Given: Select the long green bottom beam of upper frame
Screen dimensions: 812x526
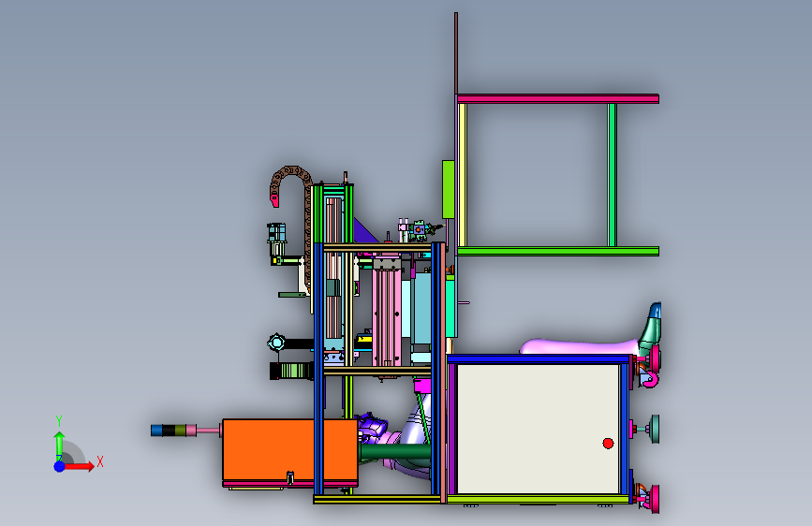Looking at the screenshot, I should (x=558, y=252).
